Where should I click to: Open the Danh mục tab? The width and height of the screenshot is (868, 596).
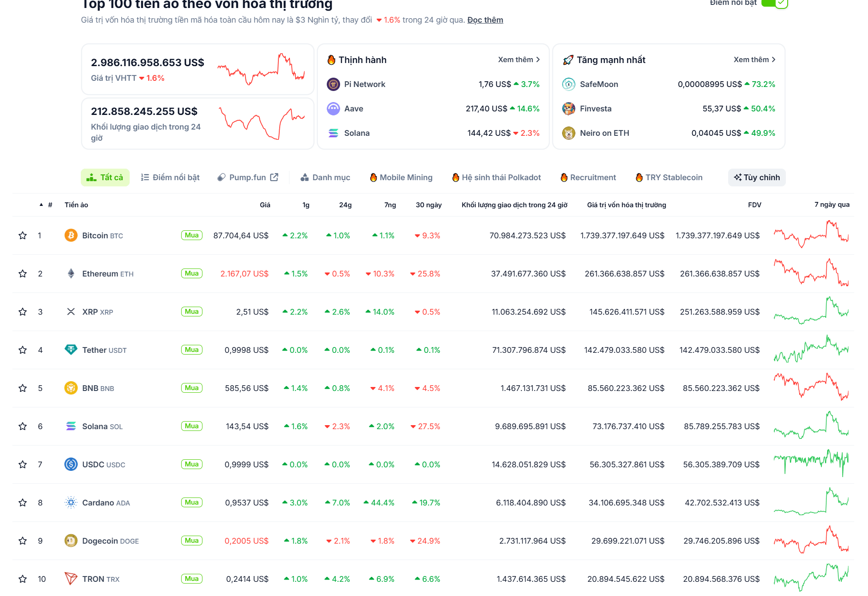(x=325, y=178)
